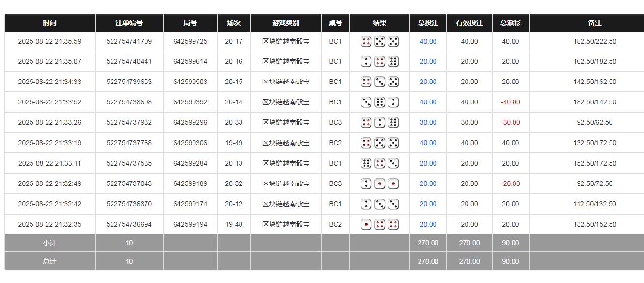Click the dice icon group in row 20-33
This screenshot has width=644, height=283.
tap(379, 122)
